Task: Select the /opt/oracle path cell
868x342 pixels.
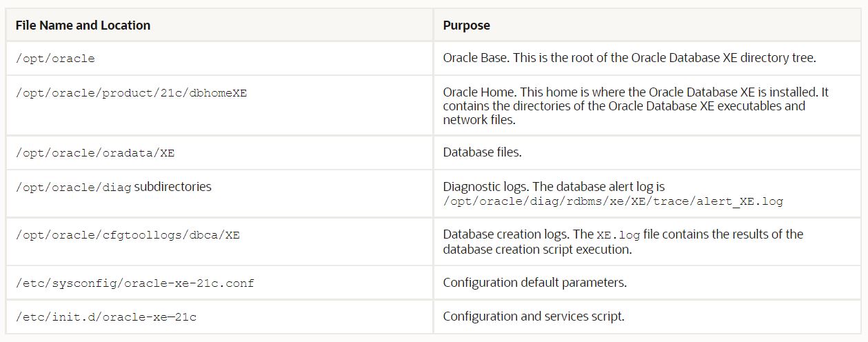Action: (55, 59)
